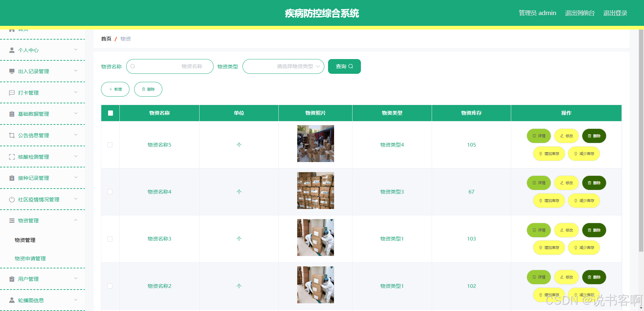This screenshot has width=644, height=311.
Task: Click 增加库存 for 物资名称5 row
Action: click(549, 154)
